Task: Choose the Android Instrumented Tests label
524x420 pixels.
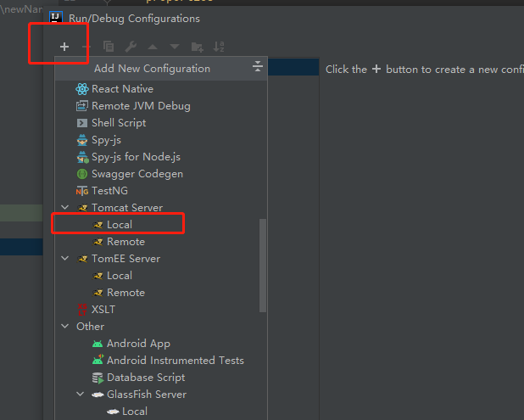Action: tap(176, 361)
